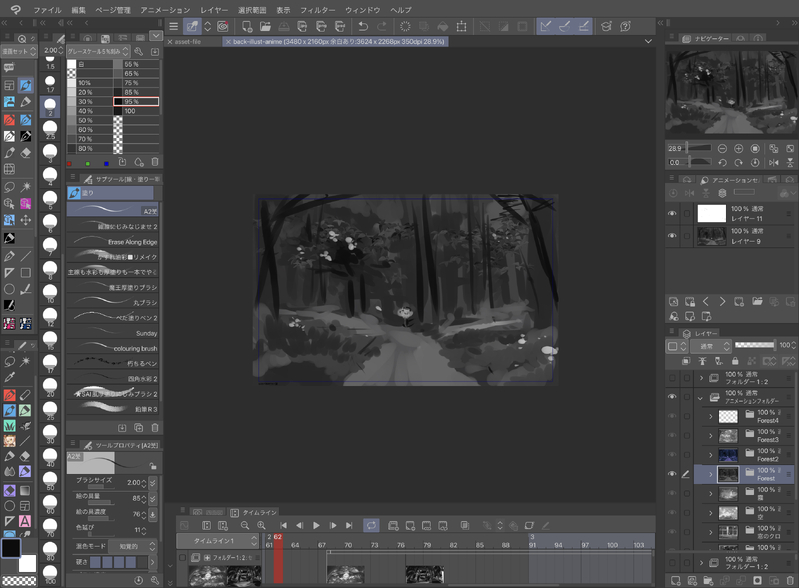This screenshot has height=588, width=799.
Task: Expand the selected Forest layer folder
Action: pos(711,474)
